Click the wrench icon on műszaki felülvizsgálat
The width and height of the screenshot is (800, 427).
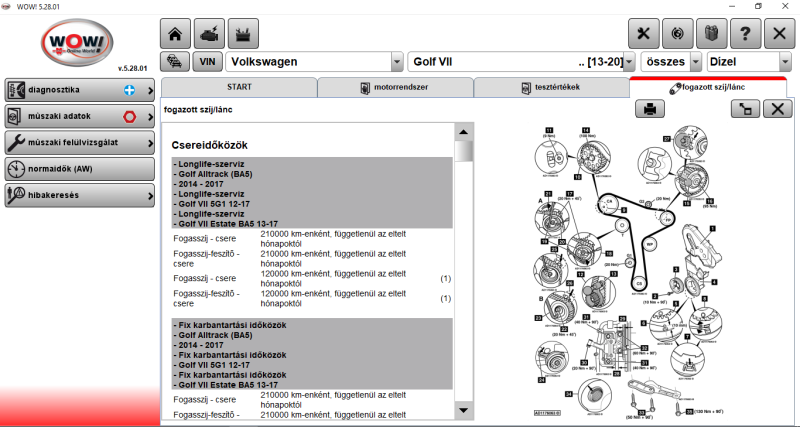[x=17, y=143]
